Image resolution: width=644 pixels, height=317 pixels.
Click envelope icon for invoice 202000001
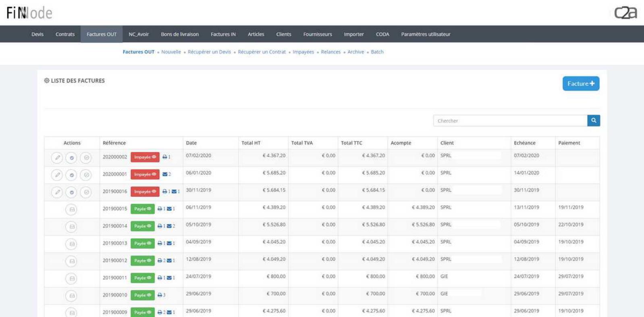(x=165, y=174)
